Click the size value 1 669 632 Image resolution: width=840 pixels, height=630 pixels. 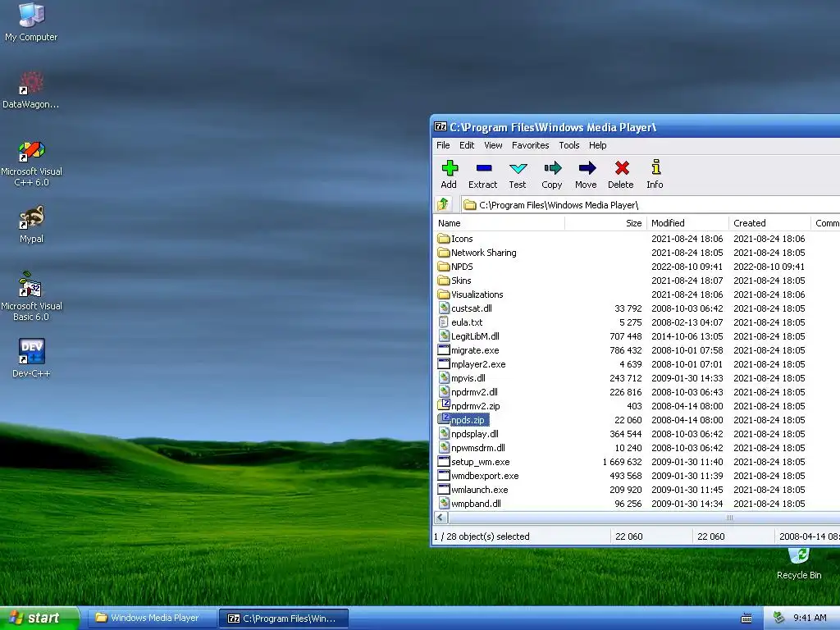622,462
